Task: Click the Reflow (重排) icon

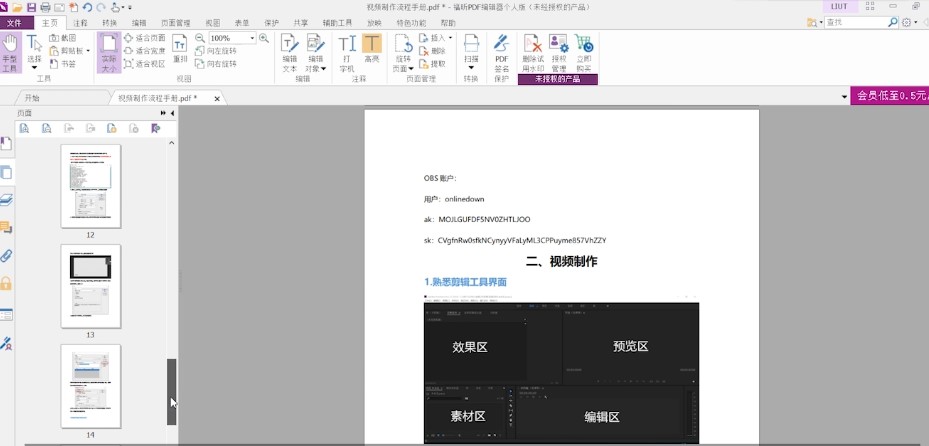Action: [180, 49]
